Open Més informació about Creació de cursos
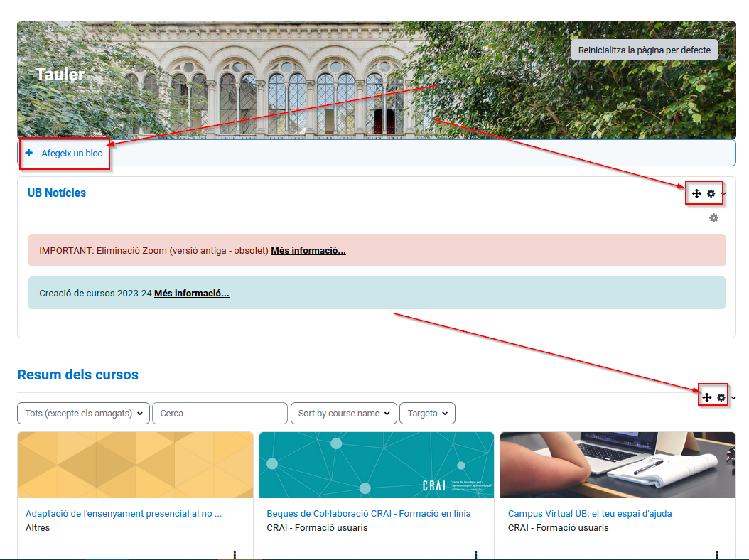749x560 pixels. [191, 293]
